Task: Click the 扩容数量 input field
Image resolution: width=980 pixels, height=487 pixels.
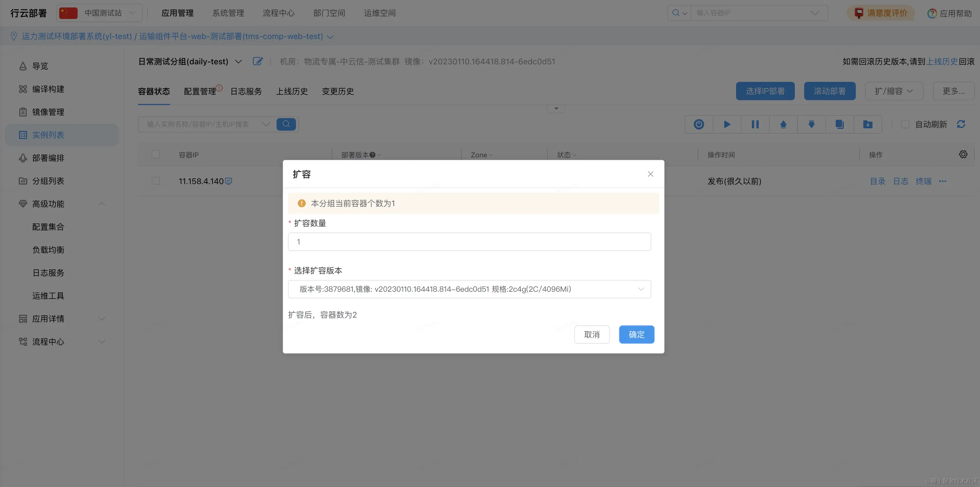Action: point(469,242)
